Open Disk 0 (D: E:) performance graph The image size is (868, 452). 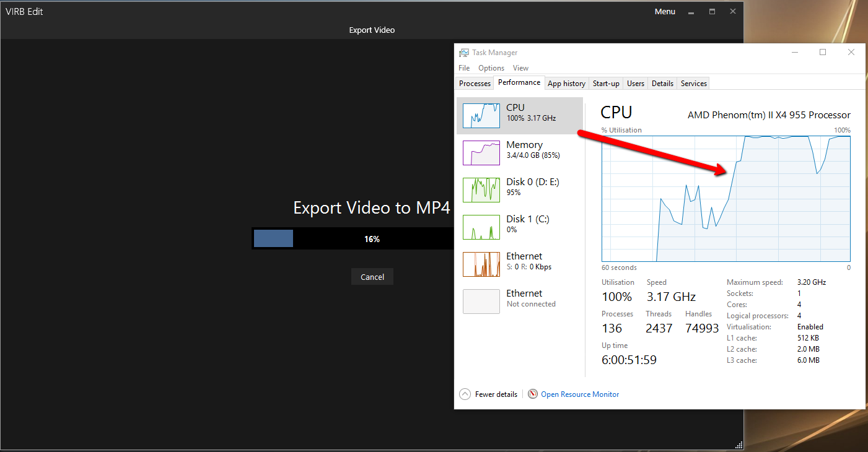481,190
